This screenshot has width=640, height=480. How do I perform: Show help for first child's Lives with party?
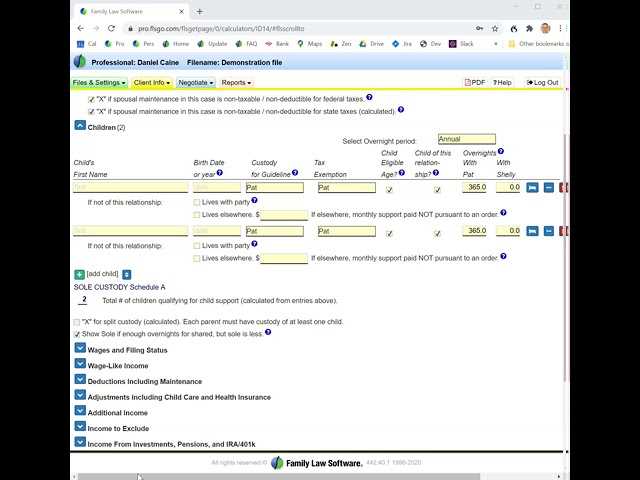[x=254, y=200]
